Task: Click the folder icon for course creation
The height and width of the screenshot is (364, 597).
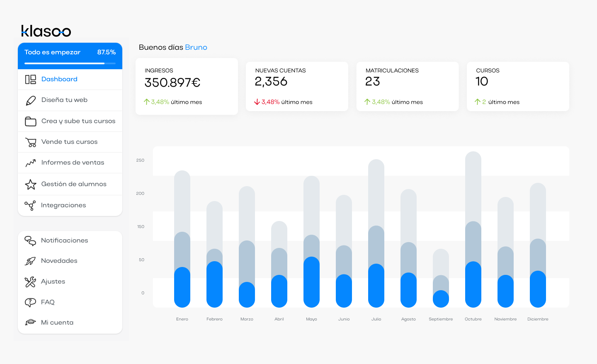Action: point(31,121)
